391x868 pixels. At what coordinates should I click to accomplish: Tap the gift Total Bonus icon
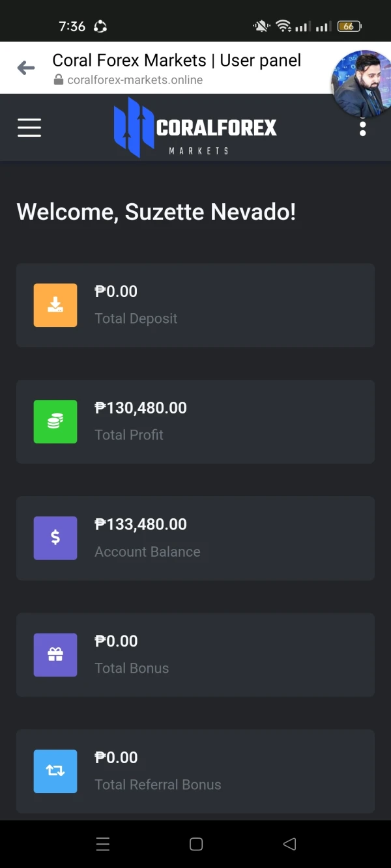(55, 654)
